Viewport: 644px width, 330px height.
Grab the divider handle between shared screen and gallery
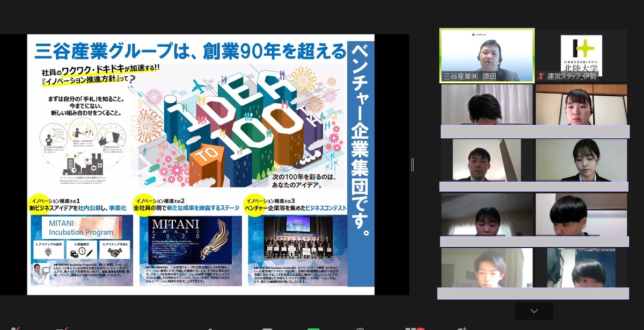pyautogui.click(x=412, y=164)
